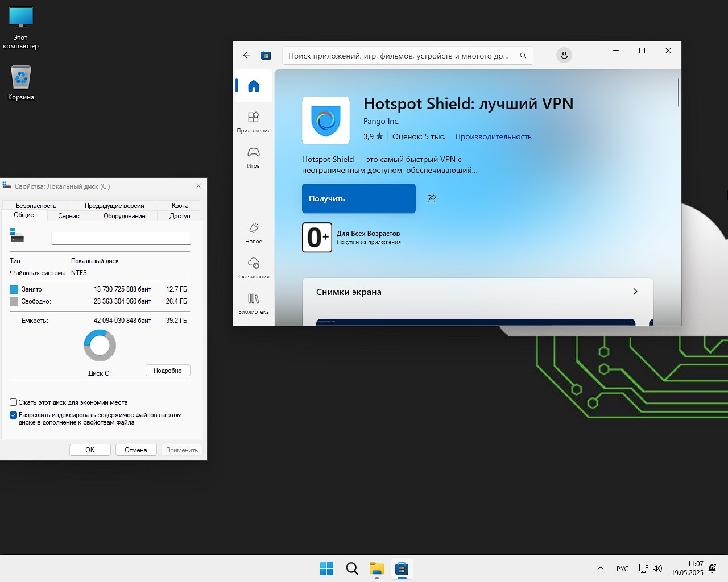This screenshot has height=582, width=728.
Task: Open the Приложения section in Store sidebar
Action: tap(254, 122)
